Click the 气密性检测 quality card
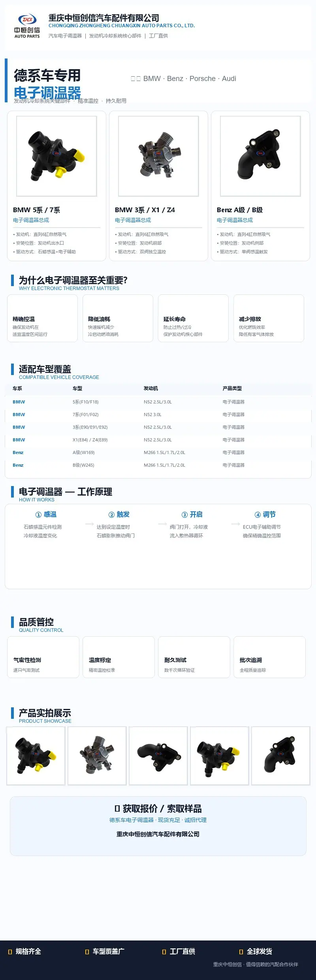The height and width of the screenshot is (980, 316). point(43,657)
